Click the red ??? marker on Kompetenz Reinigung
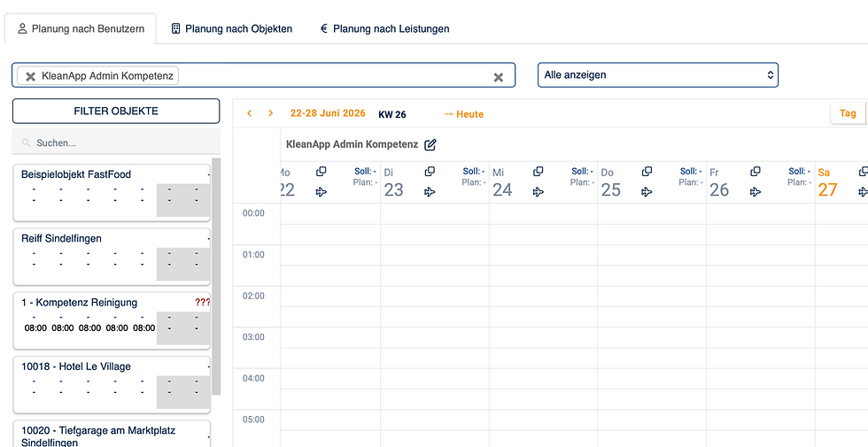 (202, 303)
